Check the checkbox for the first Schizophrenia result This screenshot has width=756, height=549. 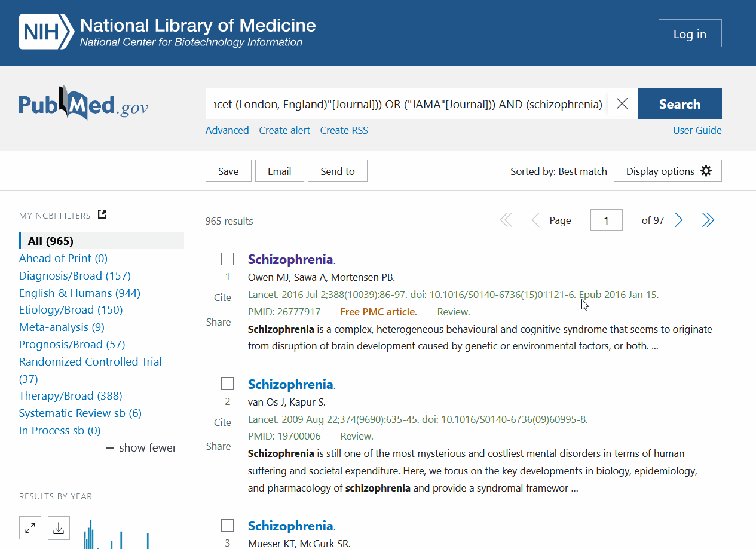(227, 259)
